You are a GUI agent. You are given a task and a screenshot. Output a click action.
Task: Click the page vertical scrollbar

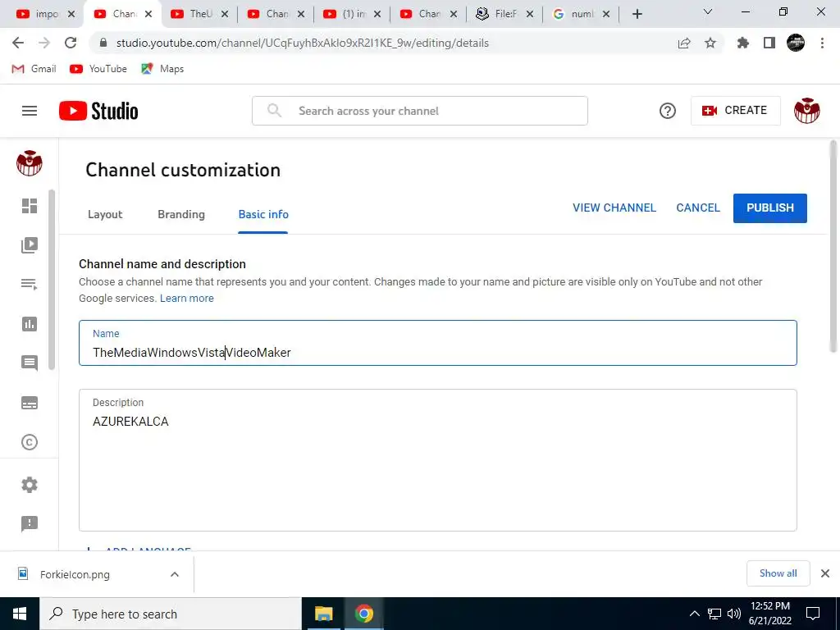833,246
